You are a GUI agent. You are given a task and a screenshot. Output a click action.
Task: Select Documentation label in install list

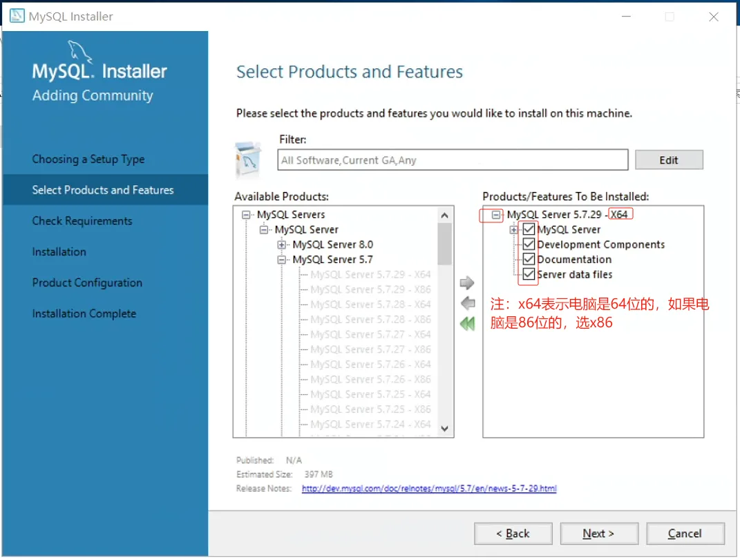574,260
